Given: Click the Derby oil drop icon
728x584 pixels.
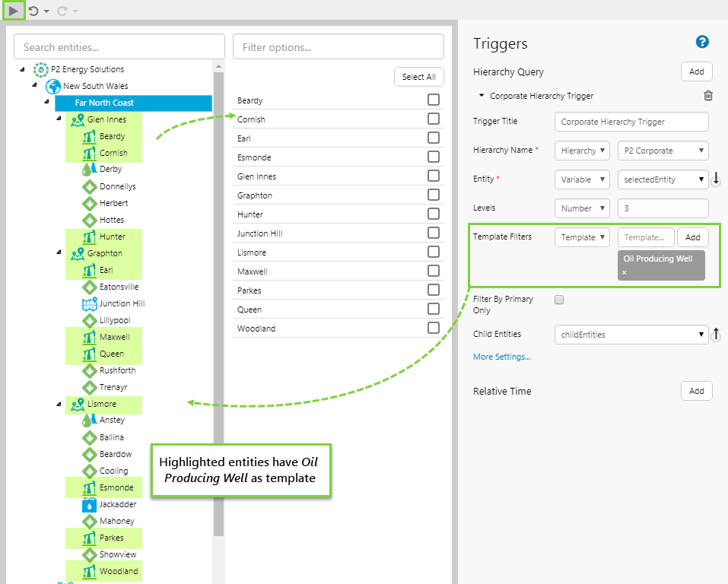Looking at the screenshot, I should [x=89, y=170].
